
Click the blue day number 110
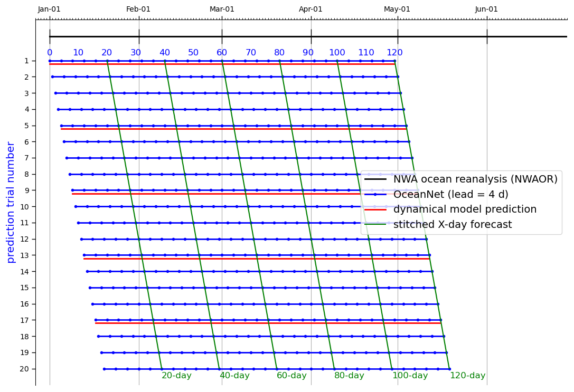coord(366,53)
